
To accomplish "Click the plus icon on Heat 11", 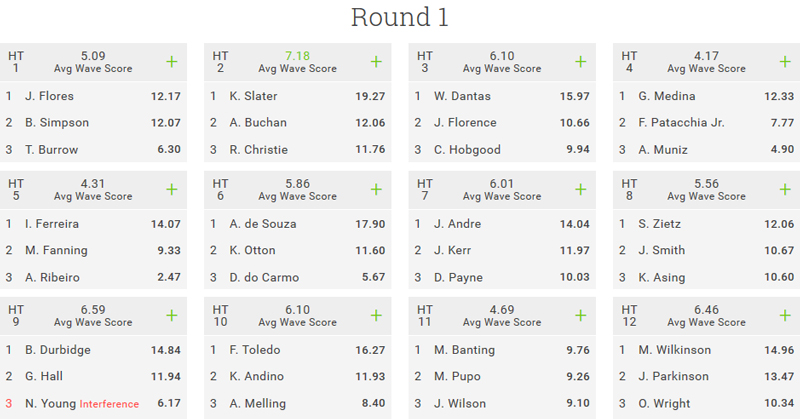I will click(580, 316).
